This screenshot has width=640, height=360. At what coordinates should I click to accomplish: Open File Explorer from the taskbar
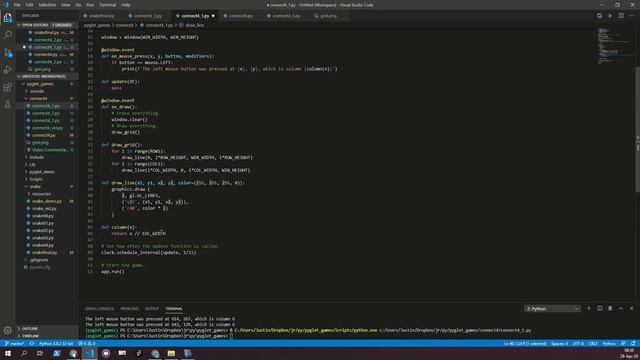tap(171, 353)
